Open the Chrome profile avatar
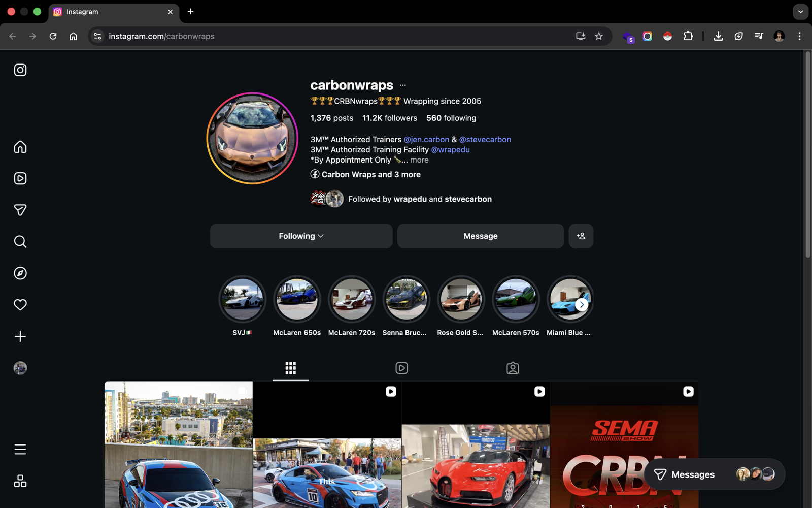Screen dimensions: 812x508 pyautogui.click(x=779, y=36)
